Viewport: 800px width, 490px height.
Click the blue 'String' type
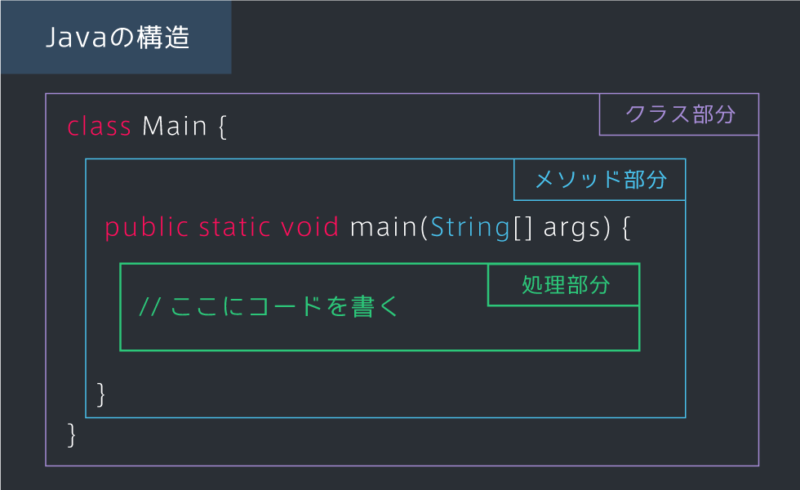pos(470,228)
